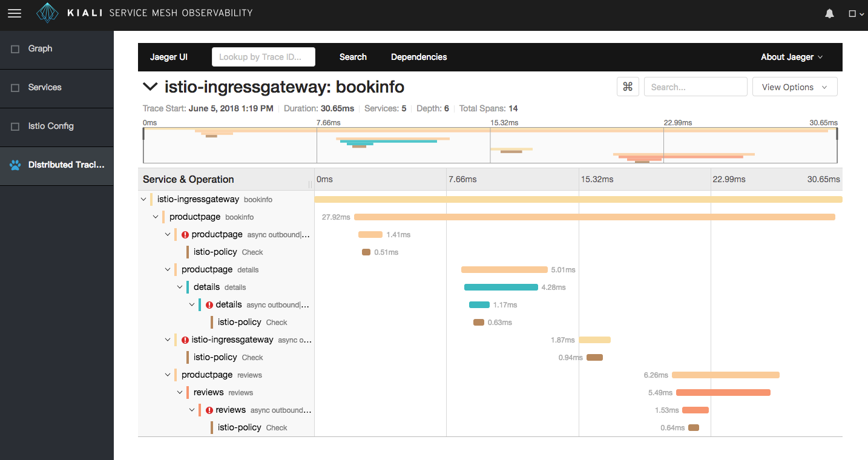Click error icon on productpage async span

pyautogui.click(x=185, y=235)
